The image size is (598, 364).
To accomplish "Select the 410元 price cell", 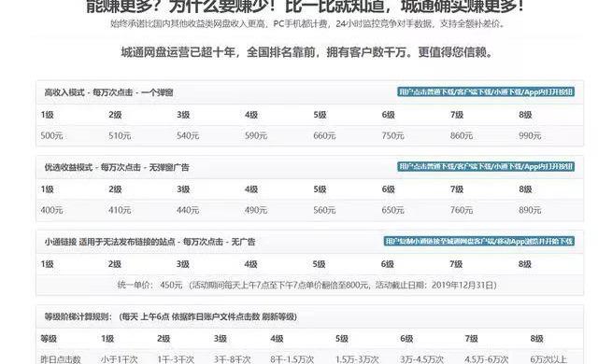I will pos(120,210).
